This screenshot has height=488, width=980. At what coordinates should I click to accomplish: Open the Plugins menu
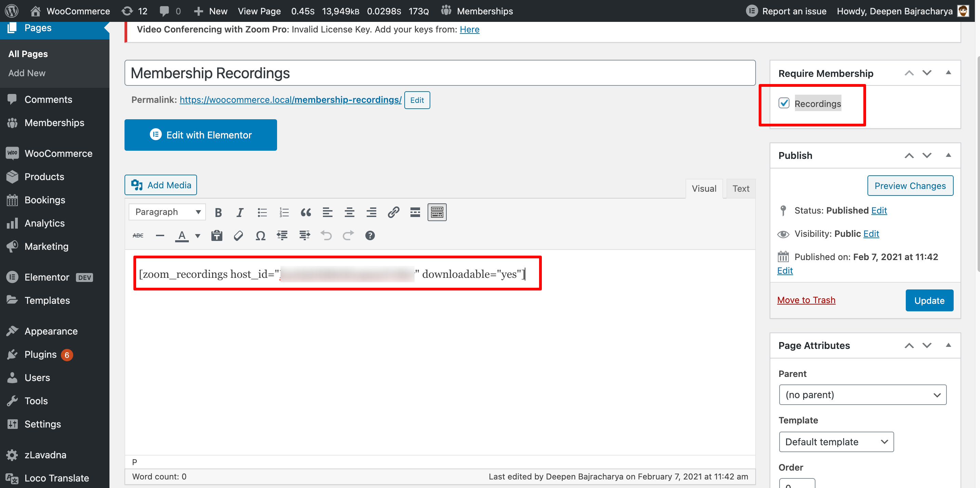[x=40, y=355]
